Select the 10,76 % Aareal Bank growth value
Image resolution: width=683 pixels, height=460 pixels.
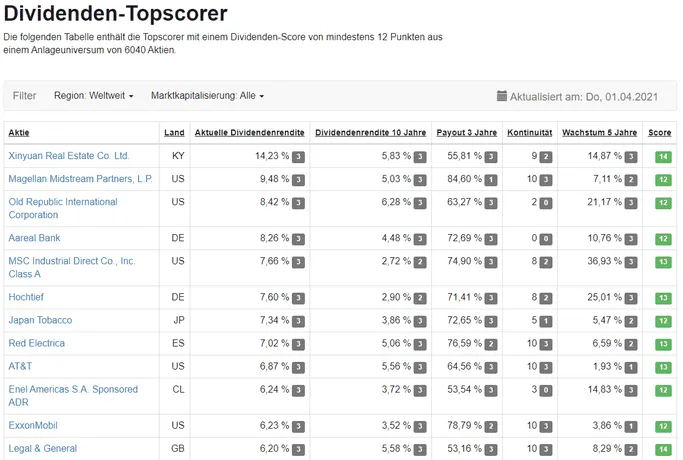pyautogui.click(x=605, y=238)
